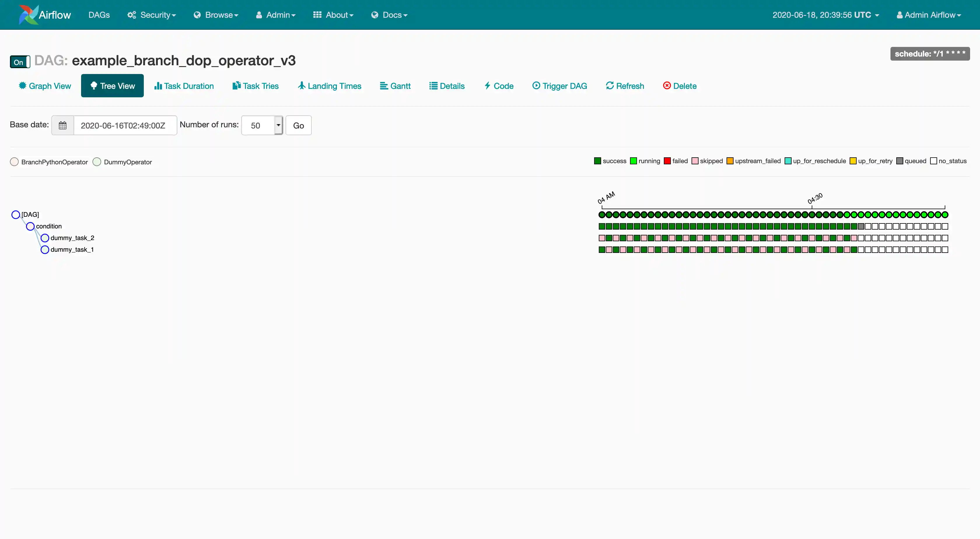Open the Task Duration link
Viewport: 980px width, 539px height.
click(x=184, y=86)
